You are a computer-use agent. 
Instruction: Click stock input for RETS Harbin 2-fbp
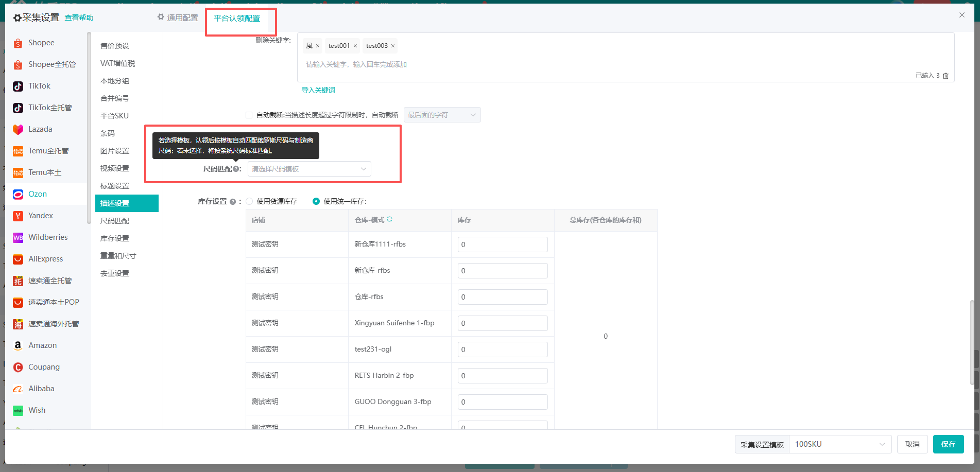point(503,376)
